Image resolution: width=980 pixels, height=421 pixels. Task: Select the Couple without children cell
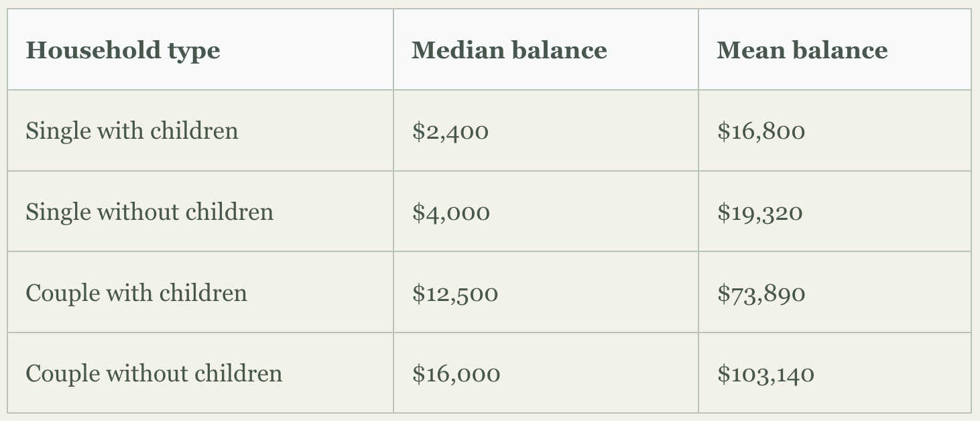[x=200, y=373]
